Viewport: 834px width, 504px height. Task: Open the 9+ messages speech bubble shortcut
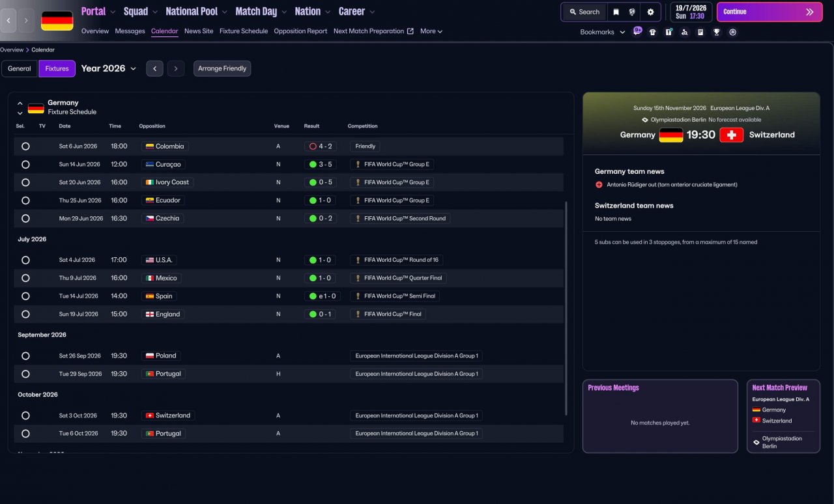pyautogui.click(x=637, y=31)
